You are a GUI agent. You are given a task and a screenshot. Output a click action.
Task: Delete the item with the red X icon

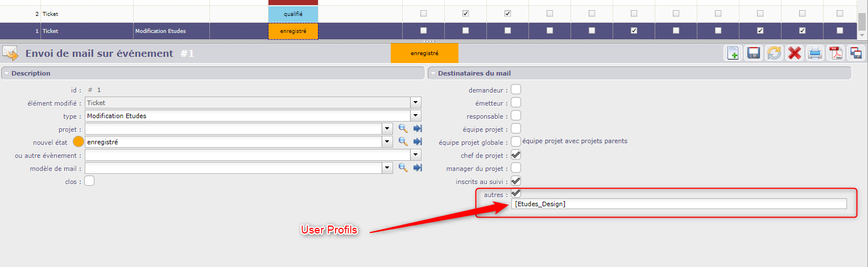point(795,53)
